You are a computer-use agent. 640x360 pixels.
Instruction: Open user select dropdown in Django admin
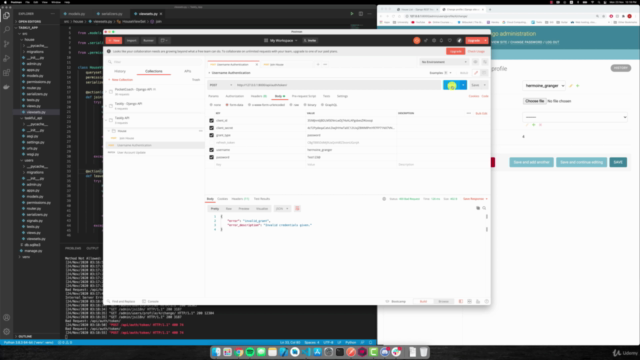pyautogui.click(x=544, y=86)
